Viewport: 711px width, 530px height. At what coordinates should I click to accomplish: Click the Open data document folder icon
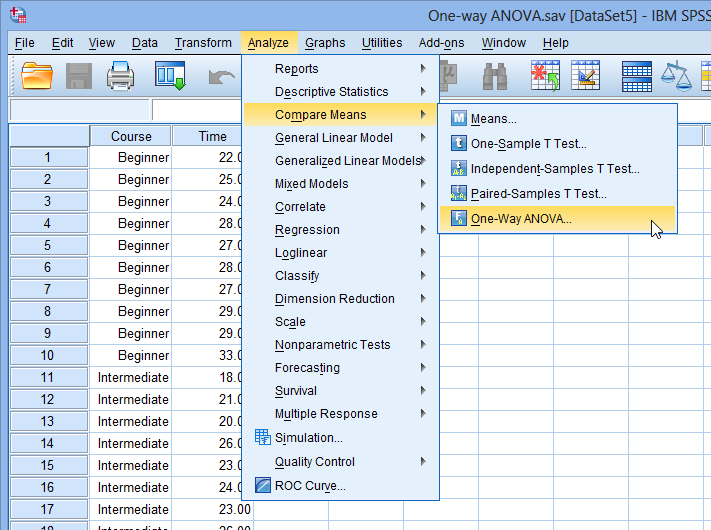point(37,76)
